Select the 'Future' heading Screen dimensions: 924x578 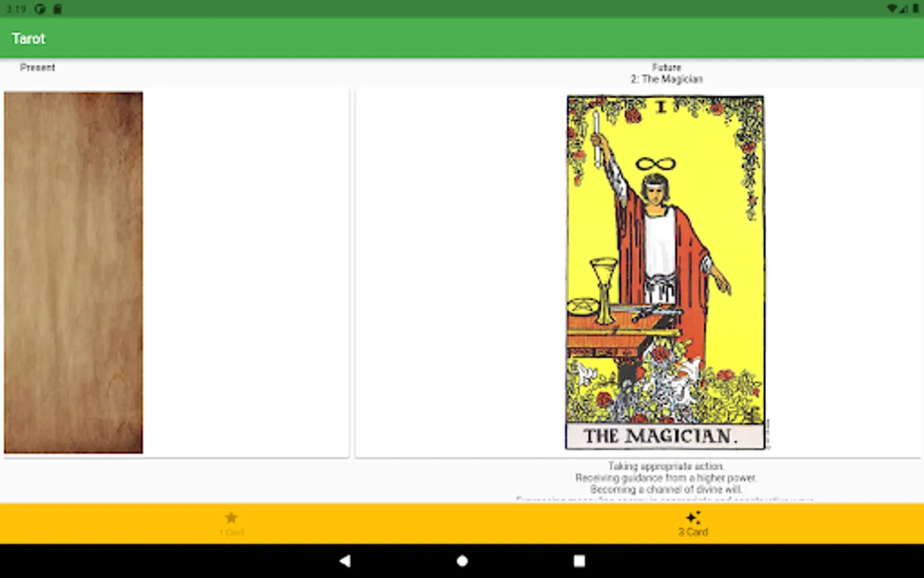666,67
